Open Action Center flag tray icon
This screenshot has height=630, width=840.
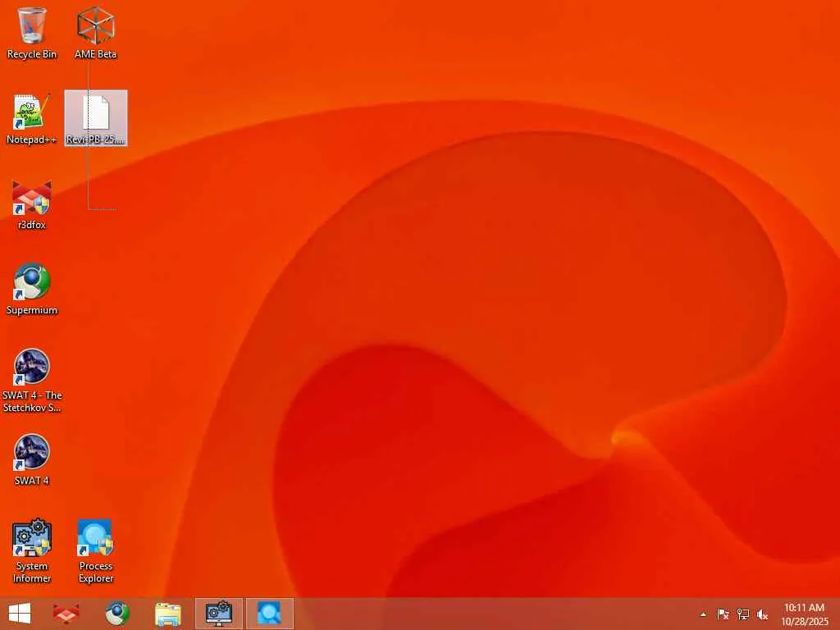coord(723,614)
